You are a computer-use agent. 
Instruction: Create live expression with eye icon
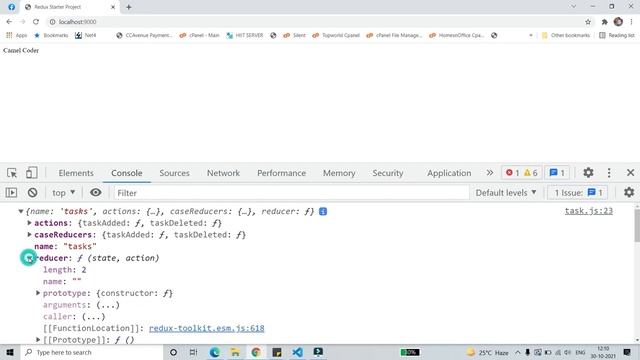96,192
